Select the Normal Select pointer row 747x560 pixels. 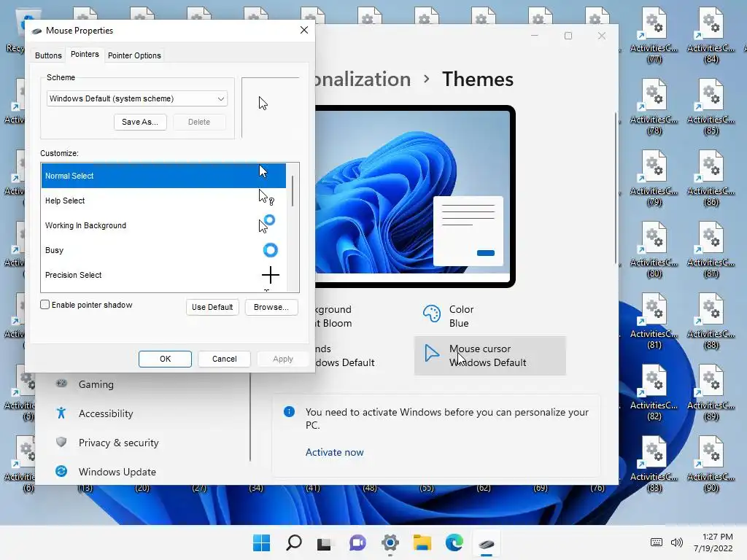click(x=163, y=176)
